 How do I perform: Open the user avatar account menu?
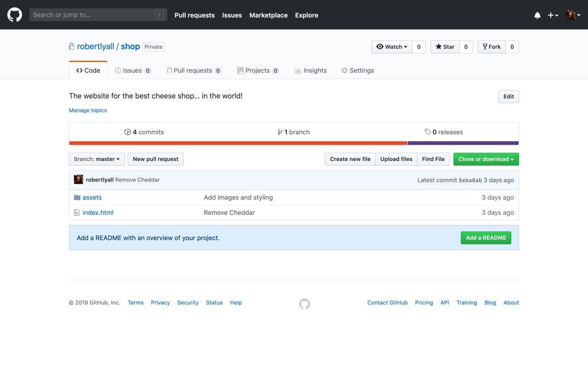pyautogui.click(x=573, y=15)
